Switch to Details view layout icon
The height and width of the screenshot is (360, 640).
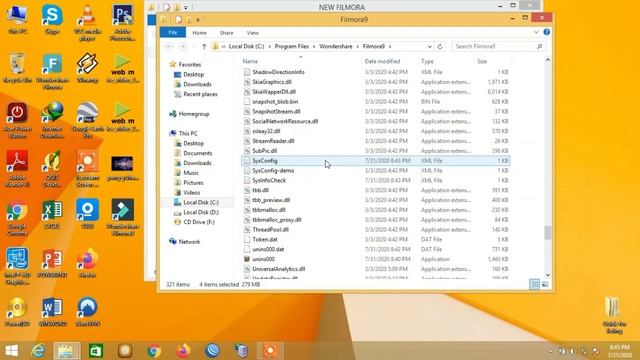click(534, 284)
